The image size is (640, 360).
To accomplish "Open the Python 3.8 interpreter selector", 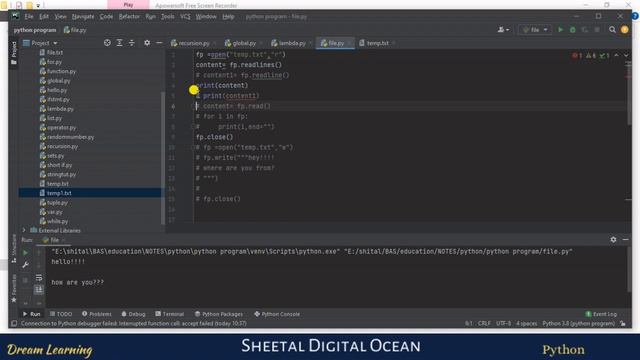I will (x=578, y=324).
